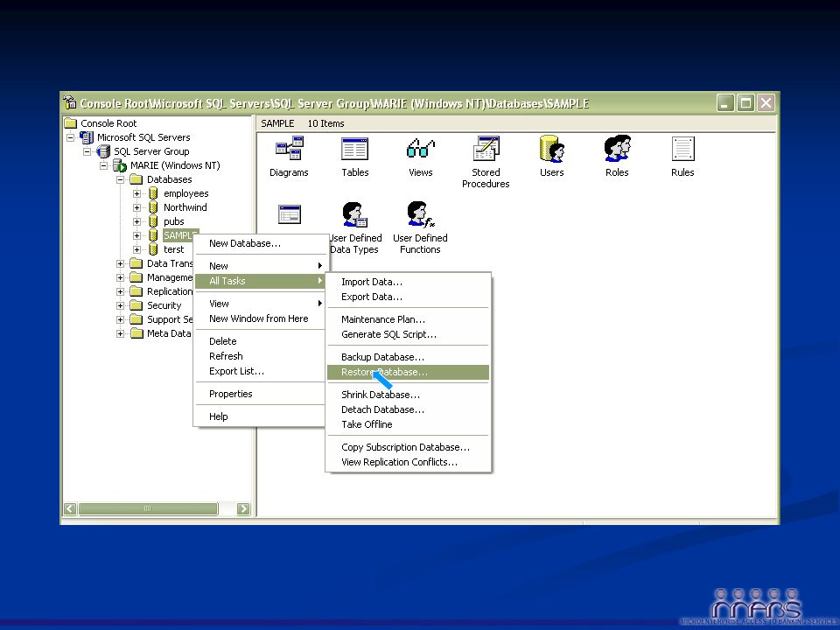Select the Console Root folder icon

tap(71, 123)
